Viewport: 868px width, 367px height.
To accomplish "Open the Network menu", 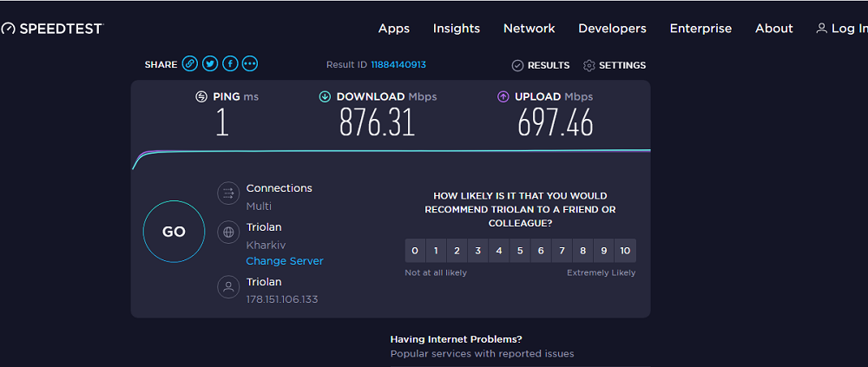I will (529, 29).
